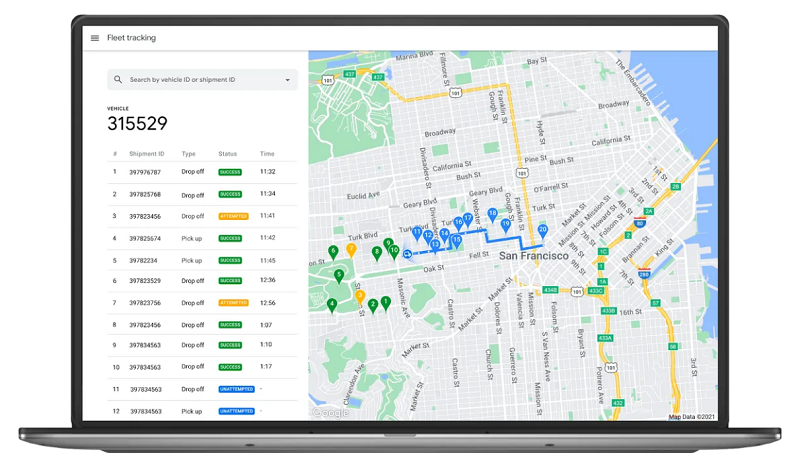Click row number 10 in shipment table

pos(116,367)
